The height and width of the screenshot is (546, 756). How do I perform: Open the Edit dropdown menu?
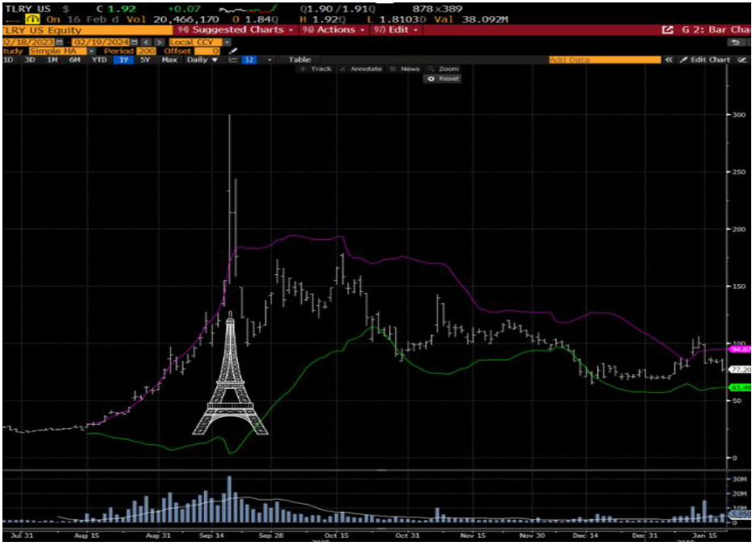click(395, 30)
